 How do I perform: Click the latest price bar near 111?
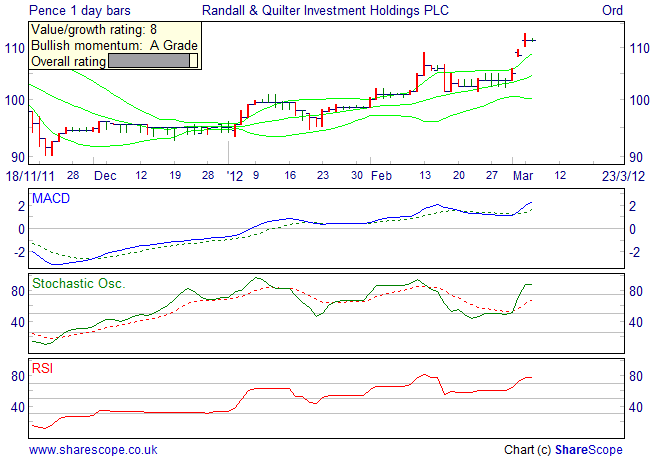532,40
